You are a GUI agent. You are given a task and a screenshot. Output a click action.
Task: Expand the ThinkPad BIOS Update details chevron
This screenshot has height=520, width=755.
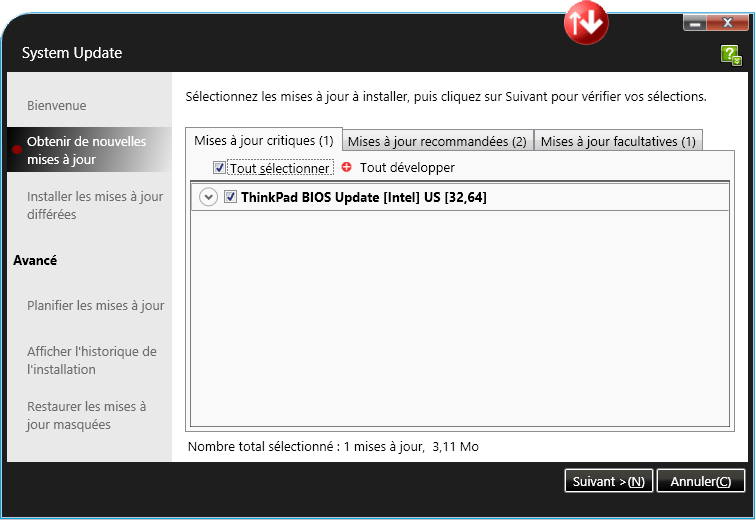[x=208, y=197]
